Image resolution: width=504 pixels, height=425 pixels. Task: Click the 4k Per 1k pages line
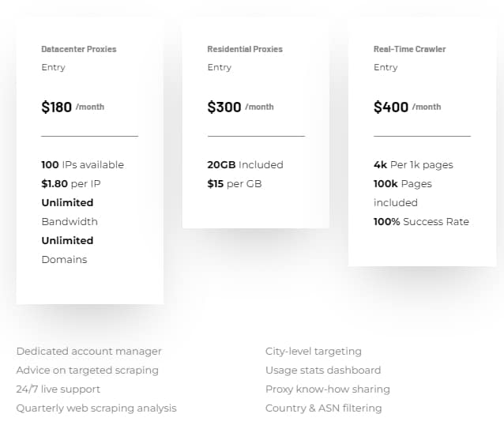[413, 165]
